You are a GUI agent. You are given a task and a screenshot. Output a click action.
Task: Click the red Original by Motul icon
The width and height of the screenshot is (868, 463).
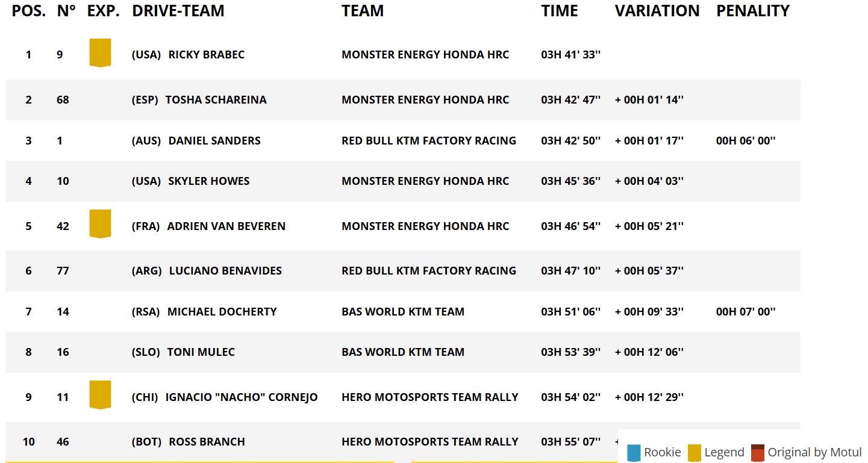point(757,453)
